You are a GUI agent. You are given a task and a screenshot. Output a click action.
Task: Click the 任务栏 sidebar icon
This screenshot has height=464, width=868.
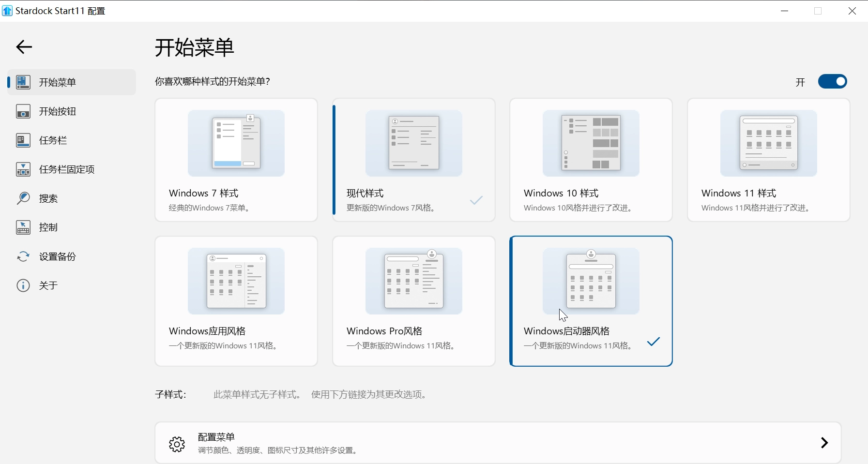click(23, 140)
